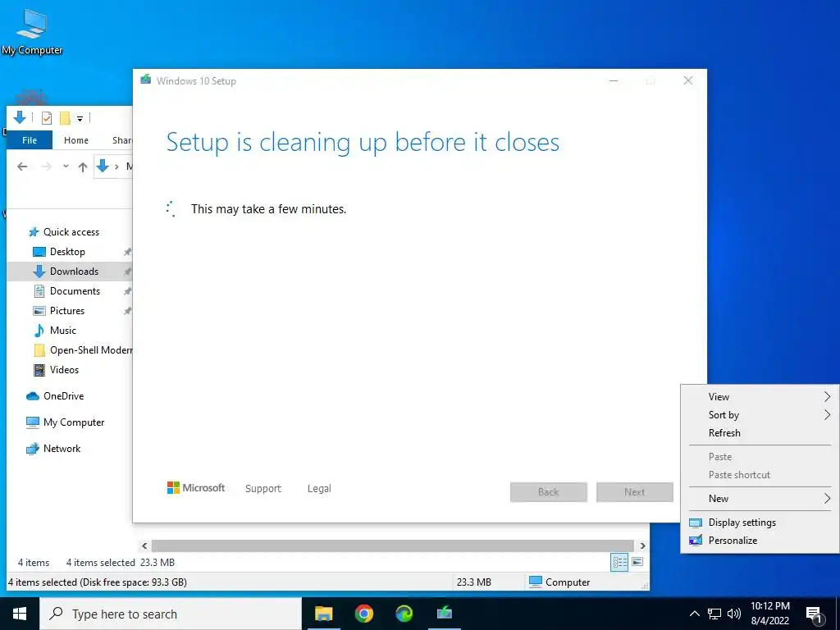Close the Windows 10 Setup window
The image size is (840, 630).
coord(688,81)
